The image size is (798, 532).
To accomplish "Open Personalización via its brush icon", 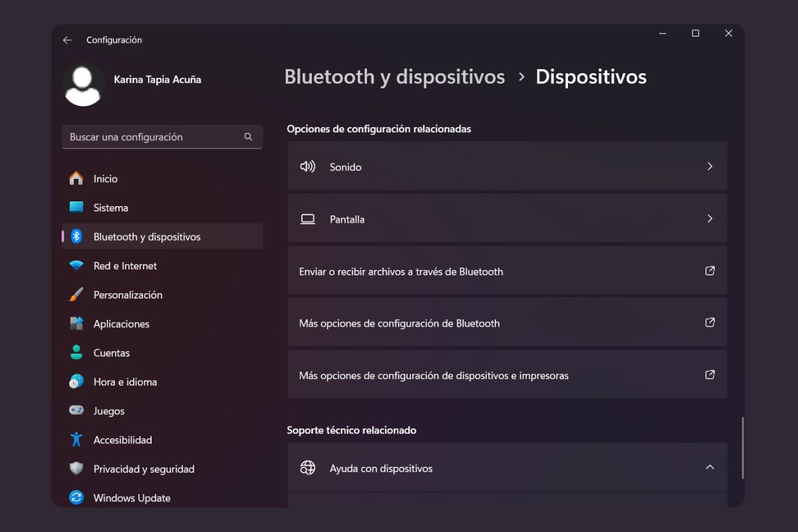I will 76,295.
